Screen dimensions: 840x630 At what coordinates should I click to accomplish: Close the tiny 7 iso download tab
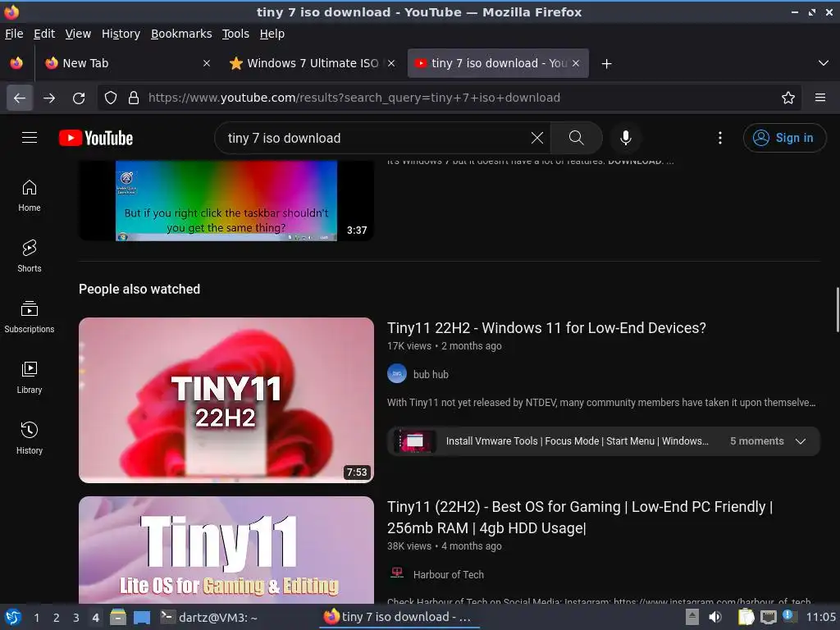[576, 63]
